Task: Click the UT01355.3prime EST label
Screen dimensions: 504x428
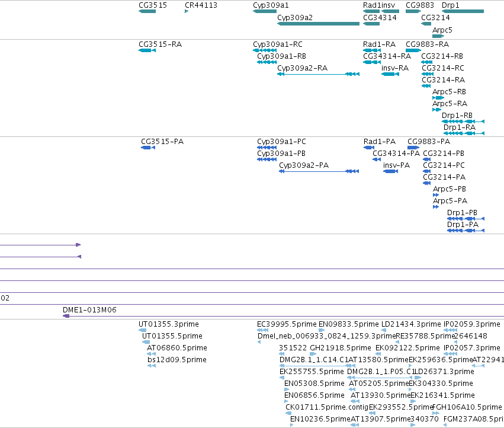Action: [168, 324]
